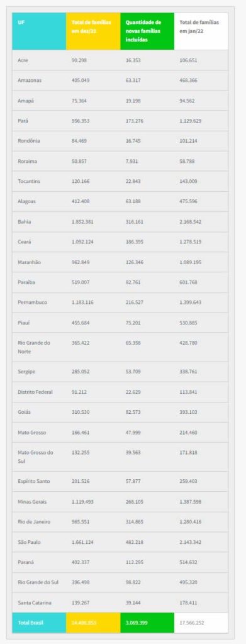Select Mato Grosso do Sul cell
The width and height of the screenshot is (246, 644).
[x=39, y=457]
